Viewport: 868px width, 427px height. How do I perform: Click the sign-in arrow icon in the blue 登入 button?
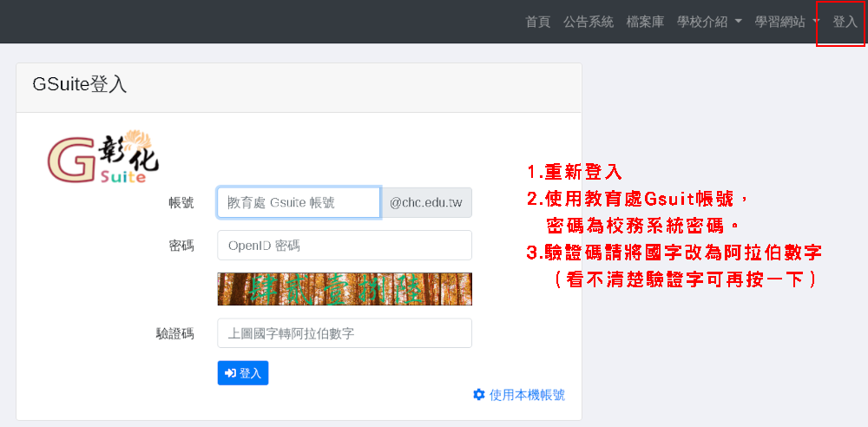click(x=230, y=373)
